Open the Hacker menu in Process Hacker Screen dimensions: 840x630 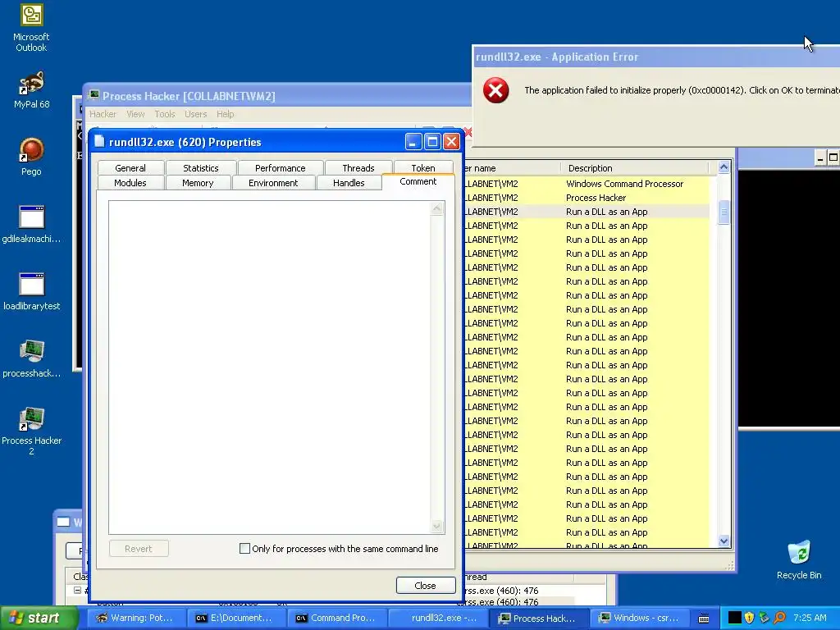[103, 114]
